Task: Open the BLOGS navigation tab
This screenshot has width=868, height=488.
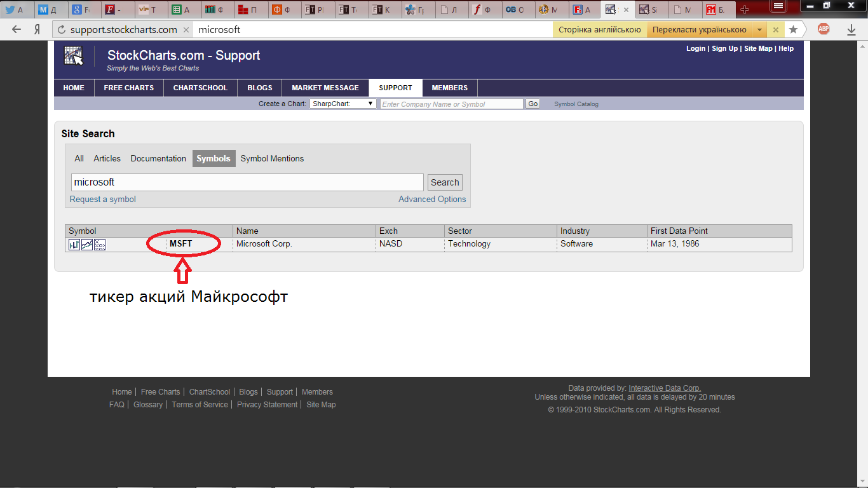Action: point(260,88)
